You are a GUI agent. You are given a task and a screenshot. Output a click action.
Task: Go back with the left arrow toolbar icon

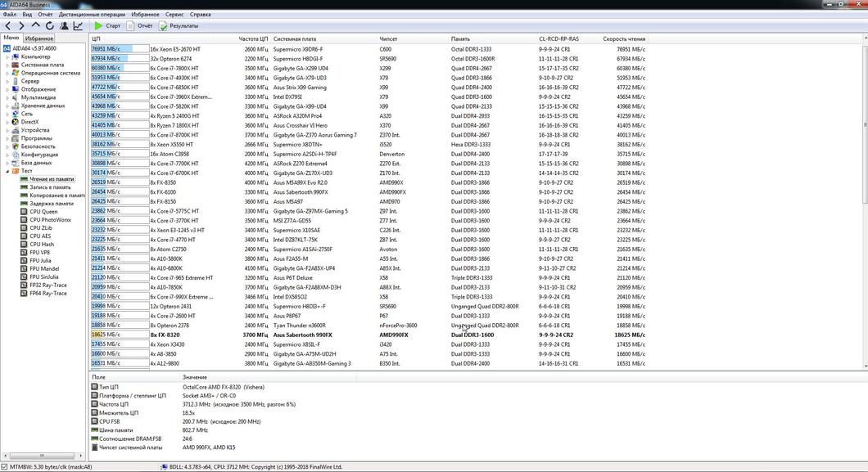(x=7, y=25)
